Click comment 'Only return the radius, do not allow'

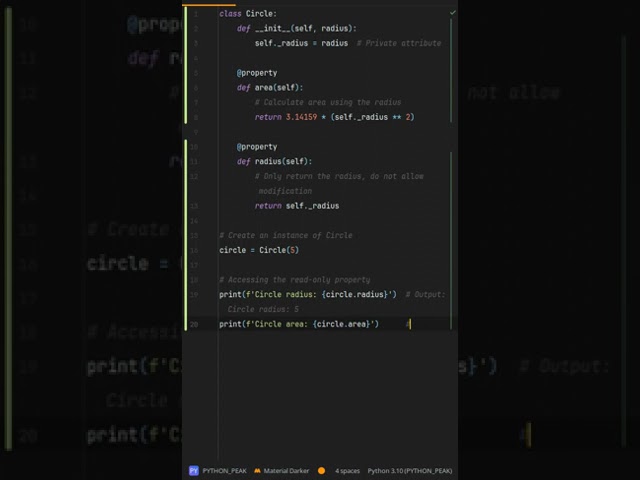click(339, 176)
